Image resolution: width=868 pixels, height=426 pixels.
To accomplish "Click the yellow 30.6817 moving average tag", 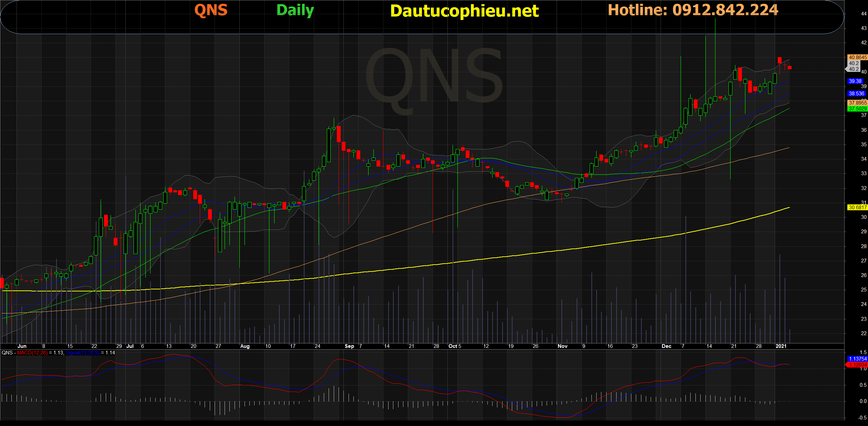I will (x=857, y=207).
